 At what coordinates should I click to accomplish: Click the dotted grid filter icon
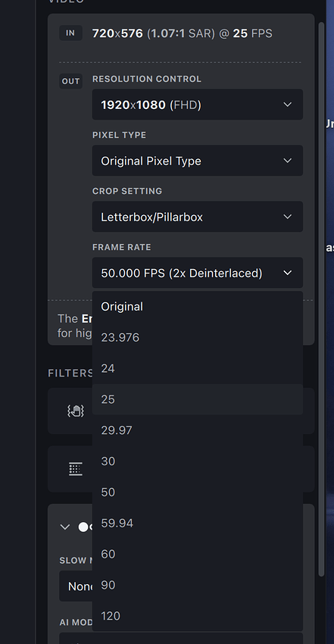click(76, 469)
